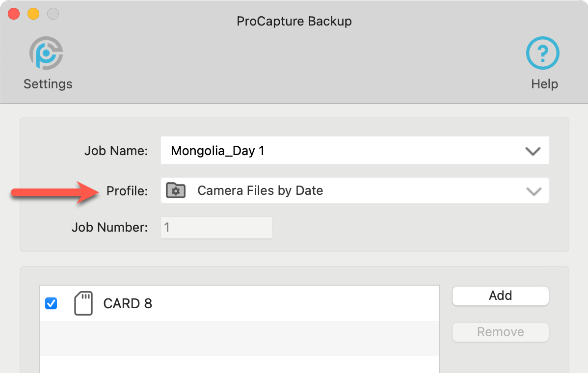Click the SD card icon for CARD 8
588x373 pixels.
(x=83, y=303)
